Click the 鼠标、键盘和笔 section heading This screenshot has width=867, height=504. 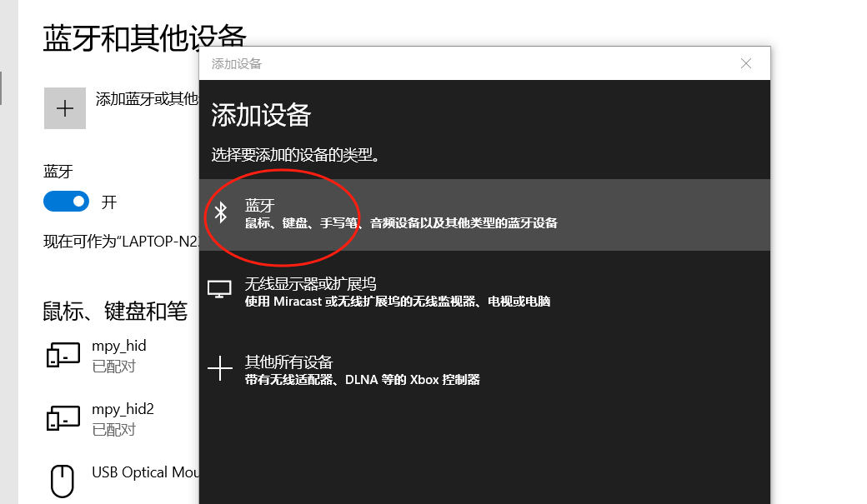(115, 312)
